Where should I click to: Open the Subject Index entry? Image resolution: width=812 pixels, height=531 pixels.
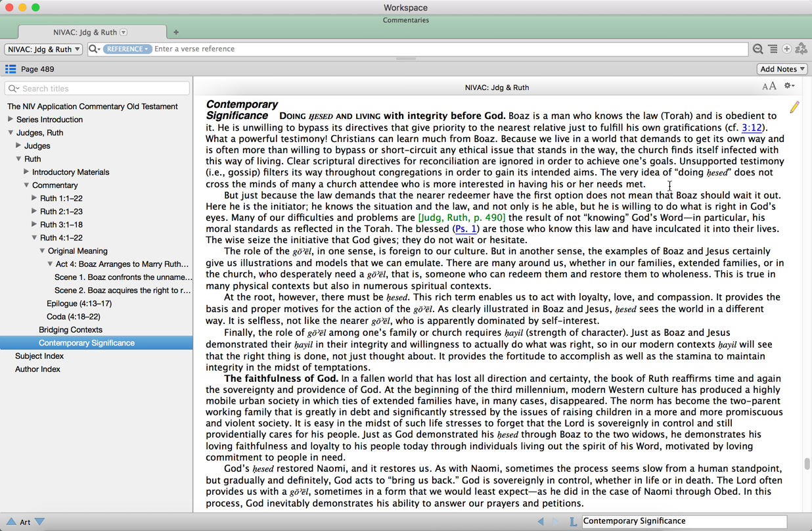39,356
